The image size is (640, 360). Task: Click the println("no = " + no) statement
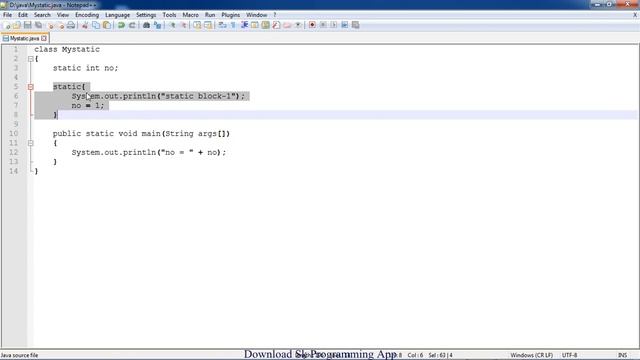click(149, 153)
